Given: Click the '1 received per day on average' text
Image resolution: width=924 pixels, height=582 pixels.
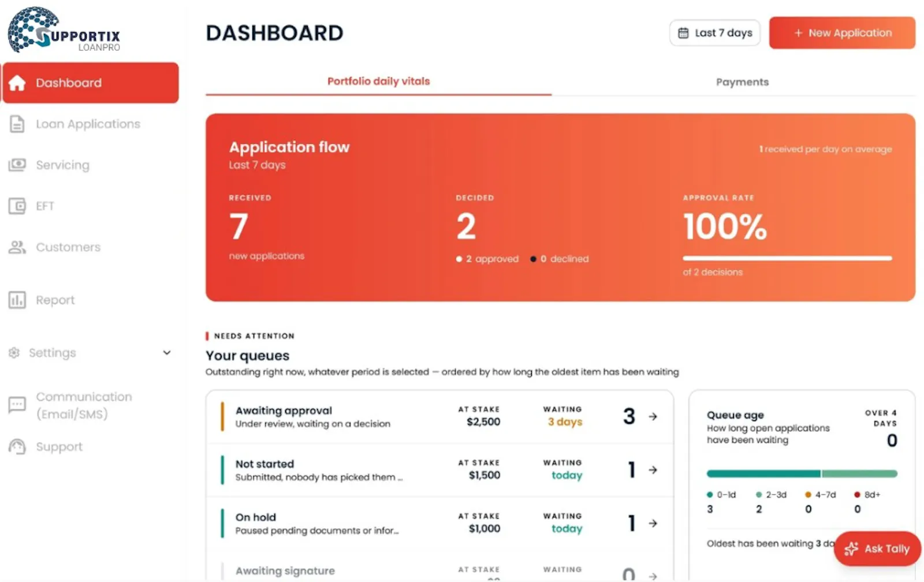Looking at the screenshot, I should [x=825, y=149].
